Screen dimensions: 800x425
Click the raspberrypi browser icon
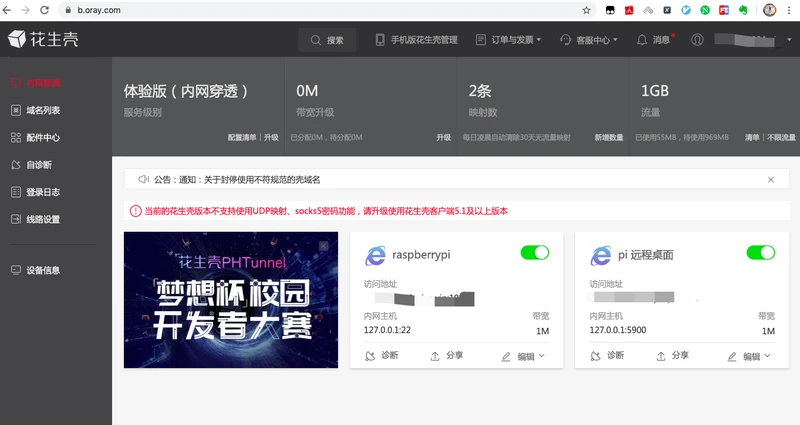coord(376,255)
